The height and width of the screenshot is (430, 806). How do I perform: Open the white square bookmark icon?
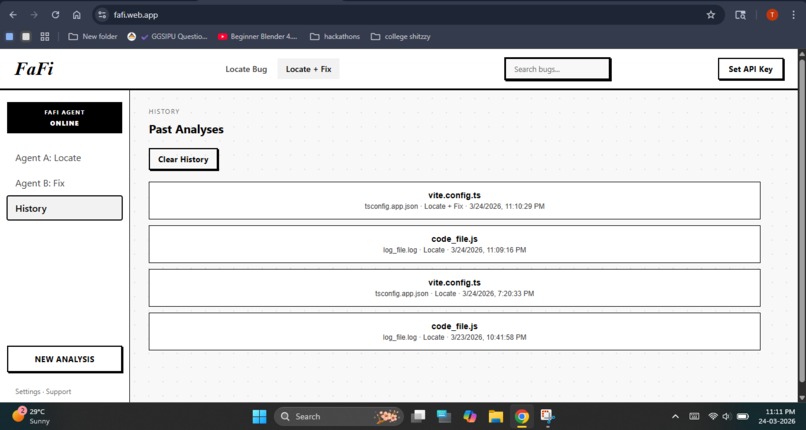tap(26, 36)
